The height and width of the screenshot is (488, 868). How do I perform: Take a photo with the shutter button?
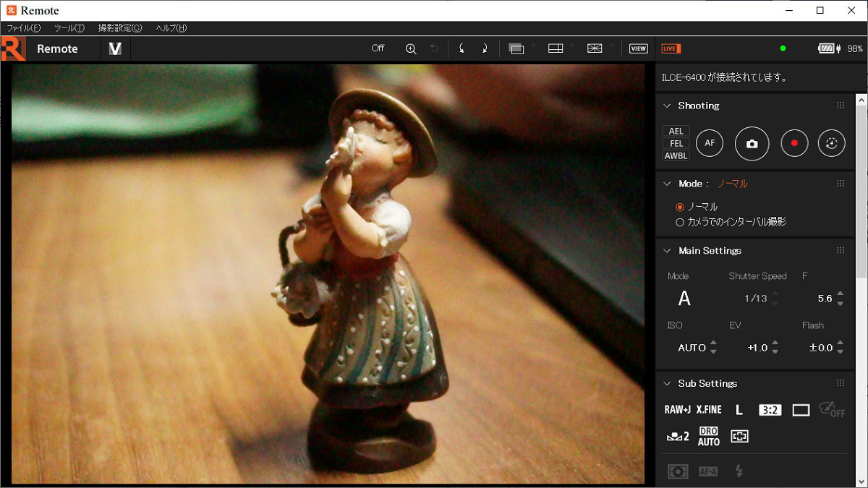tap(752, 143)
